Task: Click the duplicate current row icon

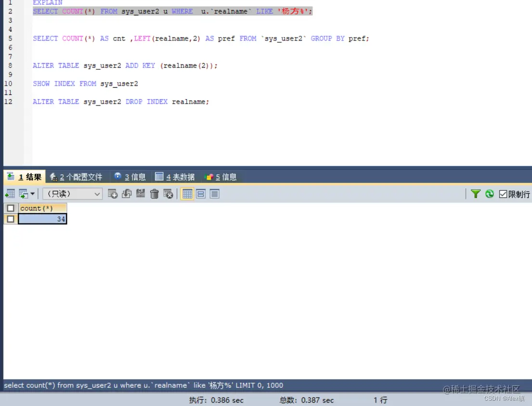Action: coord(127,194)
